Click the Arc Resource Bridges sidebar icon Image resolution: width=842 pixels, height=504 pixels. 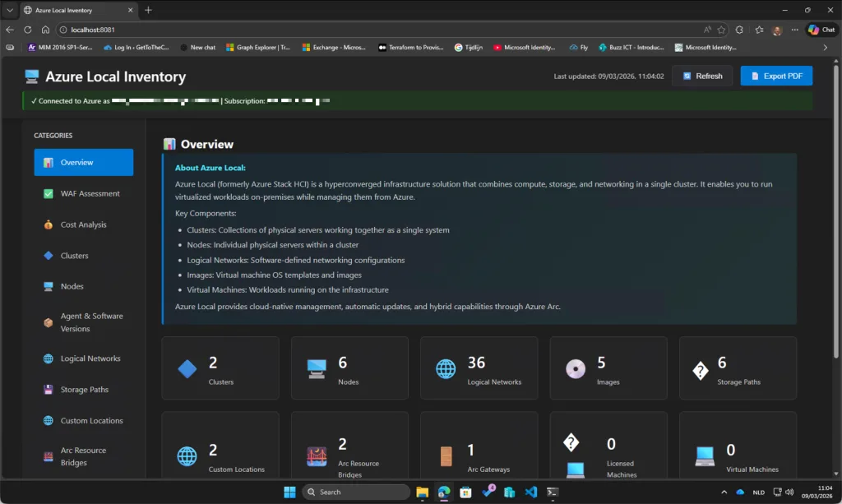[49, 456]
